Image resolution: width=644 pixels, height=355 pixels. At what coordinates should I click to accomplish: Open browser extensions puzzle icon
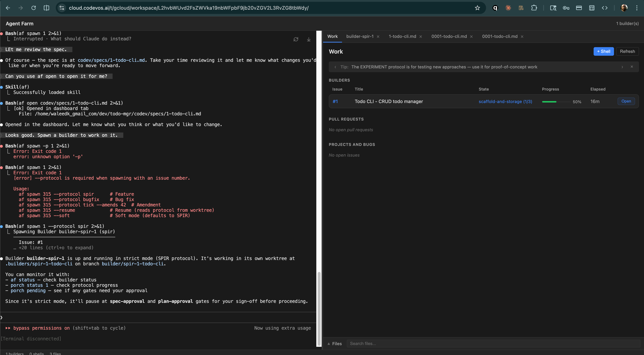(534, 8)
